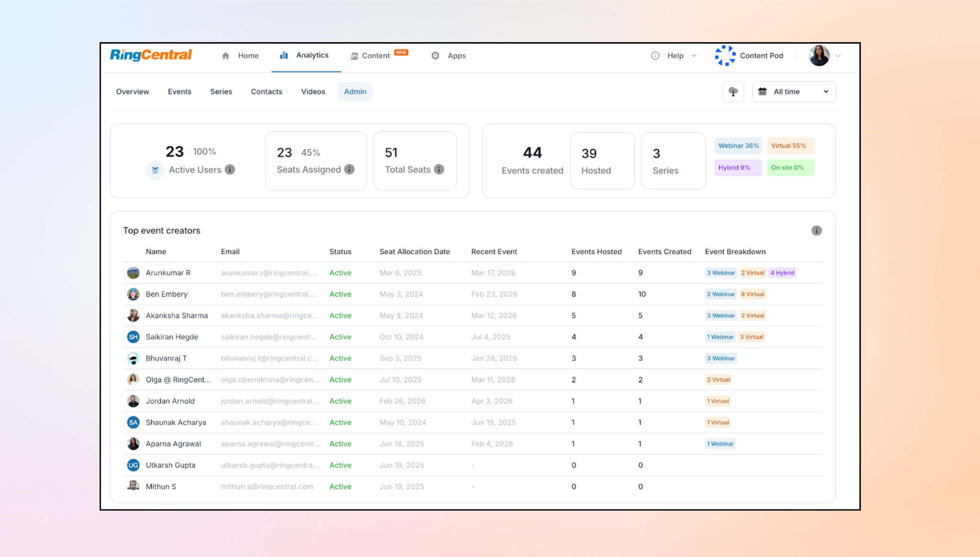
Task: Click the 23 Seats Assigned card
Action: tap(316, 161)
